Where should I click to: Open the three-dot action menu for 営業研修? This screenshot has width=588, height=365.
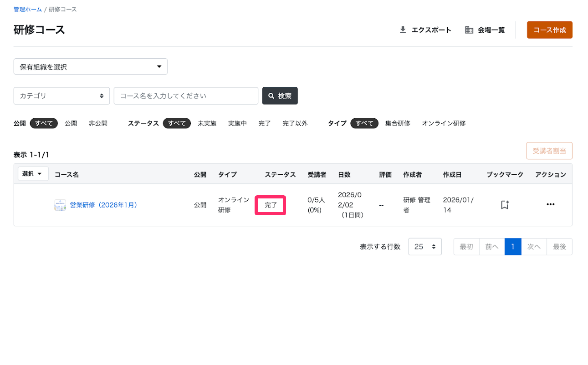pyautogui.click(x=550, y=204)
